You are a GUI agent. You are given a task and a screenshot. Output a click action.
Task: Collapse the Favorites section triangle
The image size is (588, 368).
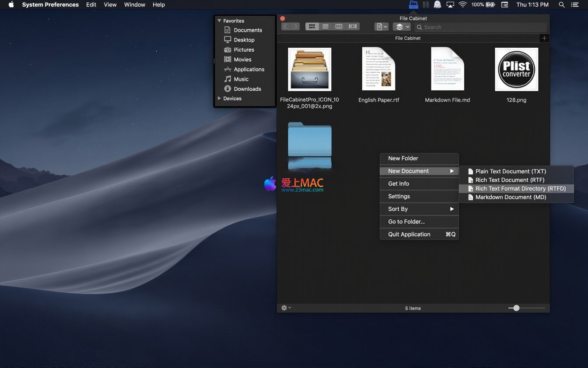tap(219, 21)
